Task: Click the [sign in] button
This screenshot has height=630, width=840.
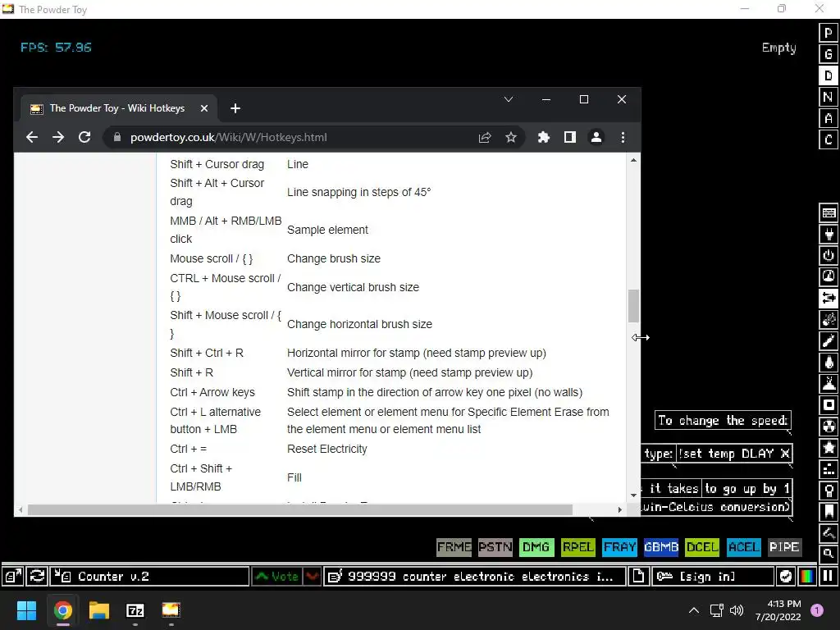Action: click(x=713, y=577)
